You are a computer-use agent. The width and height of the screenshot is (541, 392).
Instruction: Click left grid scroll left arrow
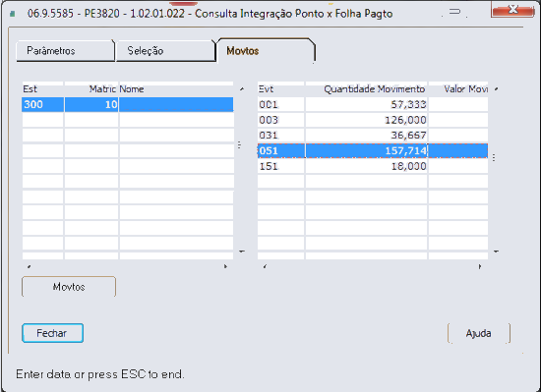[29, 266]
